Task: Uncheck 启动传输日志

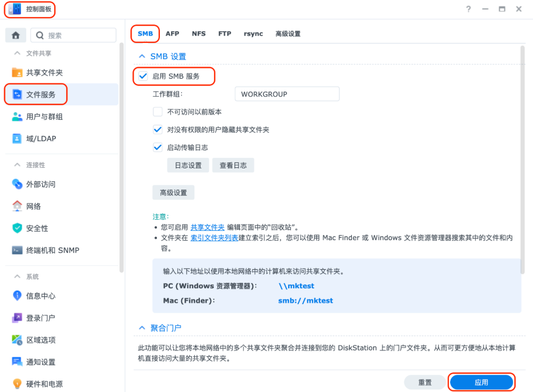Action: (158, 147)
